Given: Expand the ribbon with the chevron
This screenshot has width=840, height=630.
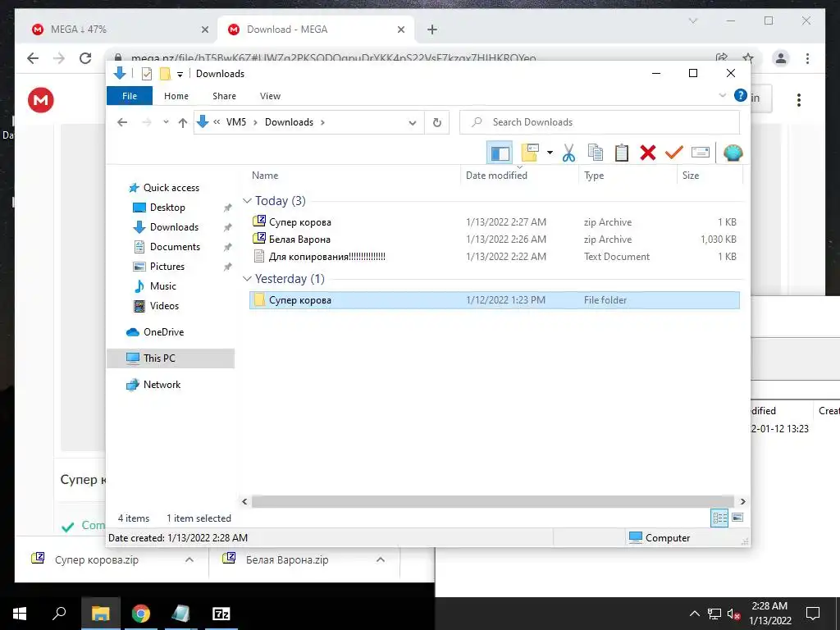Looking at the screenshot, I should tap(722, 95).
